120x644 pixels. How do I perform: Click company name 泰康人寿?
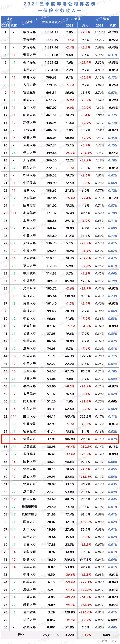[29, 55]
